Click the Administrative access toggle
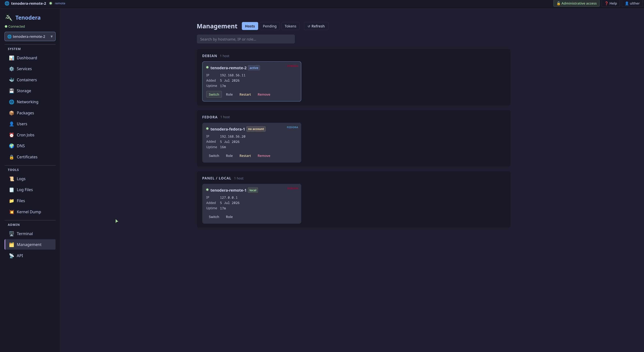Image resolution: width=644 pixels, height=352 pixels. (576, 3)
